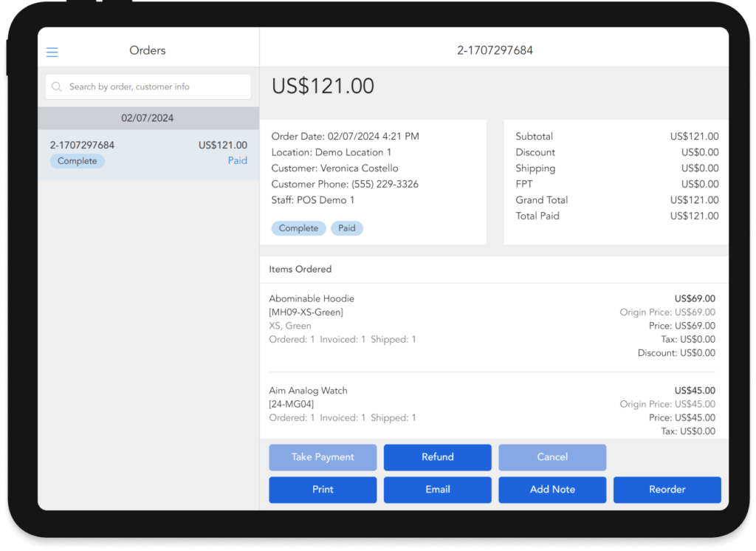Open the Print dialog
The height and width of the screenshot is (551, 756).
(x=323, y=490)
